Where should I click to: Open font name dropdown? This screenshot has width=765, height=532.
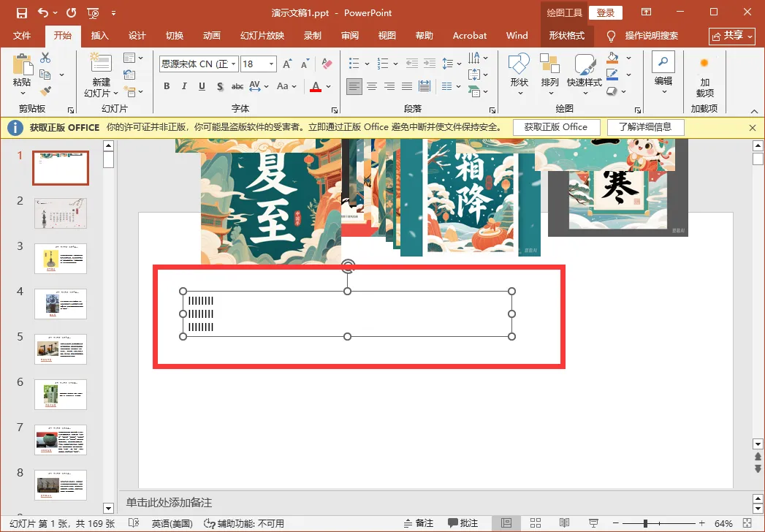pyautogui.click(x=234, y=64)
